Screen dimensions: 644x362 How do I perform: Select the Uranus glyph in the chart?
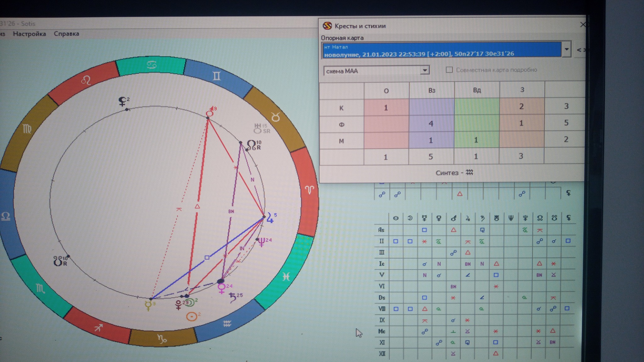258,128
